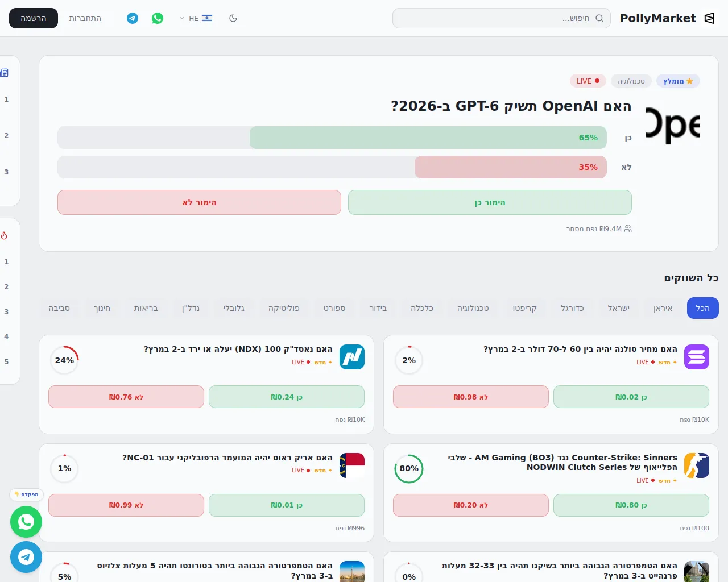Select the קריפטו category tab

point(524,308)
